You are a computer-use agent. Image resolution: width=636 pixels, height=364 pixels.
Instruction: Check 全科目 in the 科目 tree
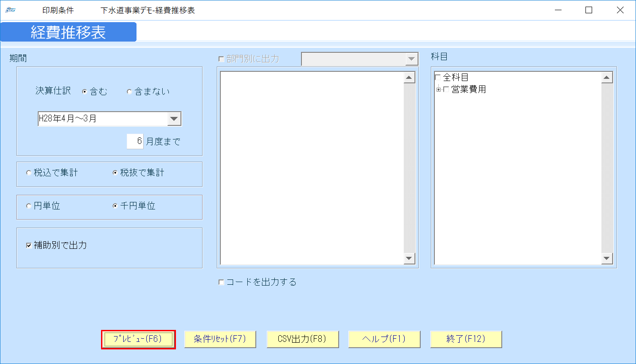[x=438, y=77]
